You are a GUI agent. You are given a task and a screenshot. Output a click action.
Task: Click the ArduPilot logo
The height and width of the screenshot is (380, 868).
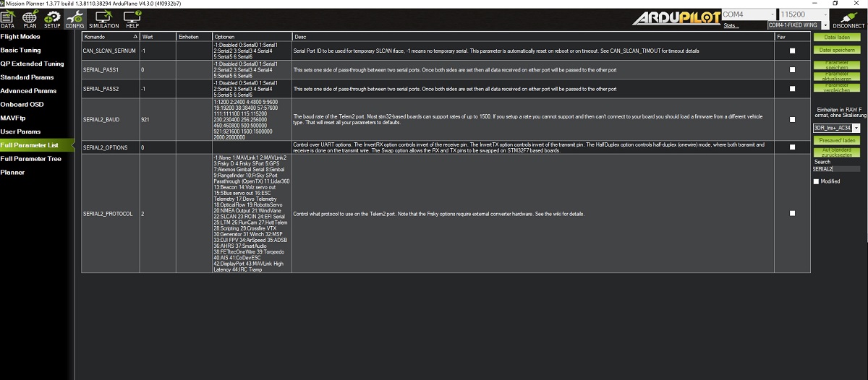coord(676,18)
